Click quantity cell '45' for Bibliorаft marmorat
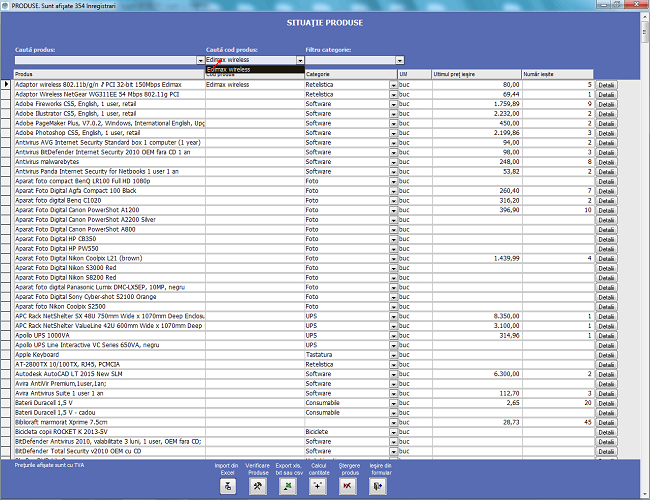Viewport: 650px width, 500px height. pos(558,422)
